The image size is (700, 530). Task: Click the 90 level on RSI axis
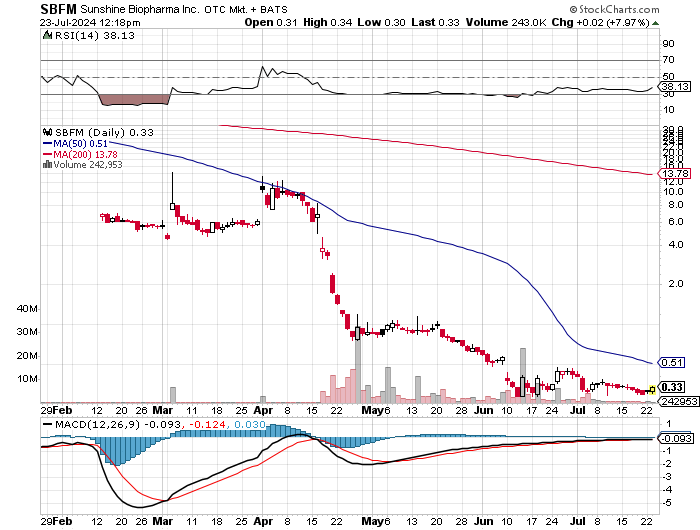pos(668,43)
